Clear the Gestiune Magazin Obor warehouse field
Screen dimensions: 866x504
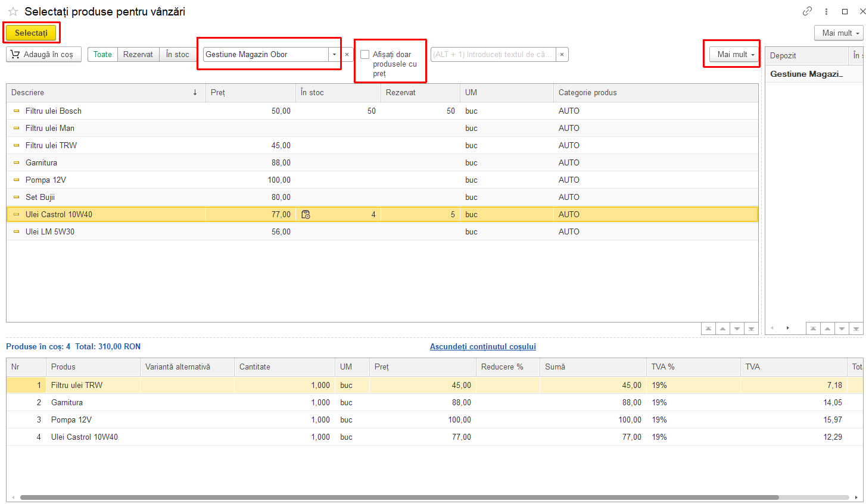pos(347,54)
